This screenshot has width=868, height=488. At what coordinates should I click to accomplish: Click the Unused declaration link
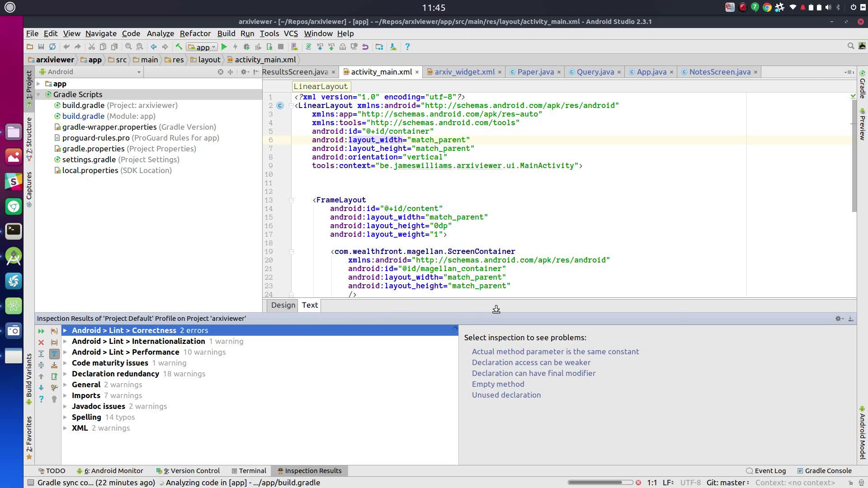(506, 395)
